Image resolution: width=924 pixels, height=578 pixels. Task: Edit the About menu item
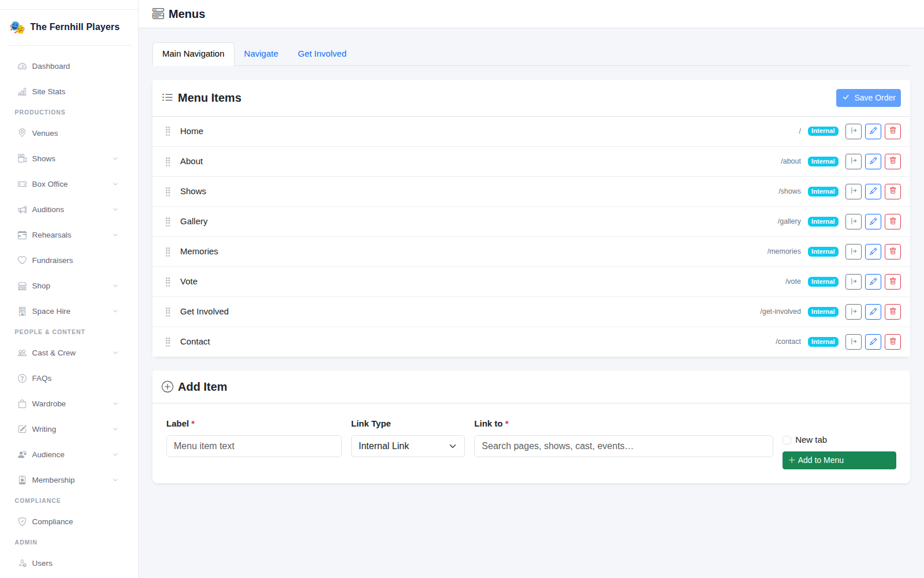coord(873,161)
